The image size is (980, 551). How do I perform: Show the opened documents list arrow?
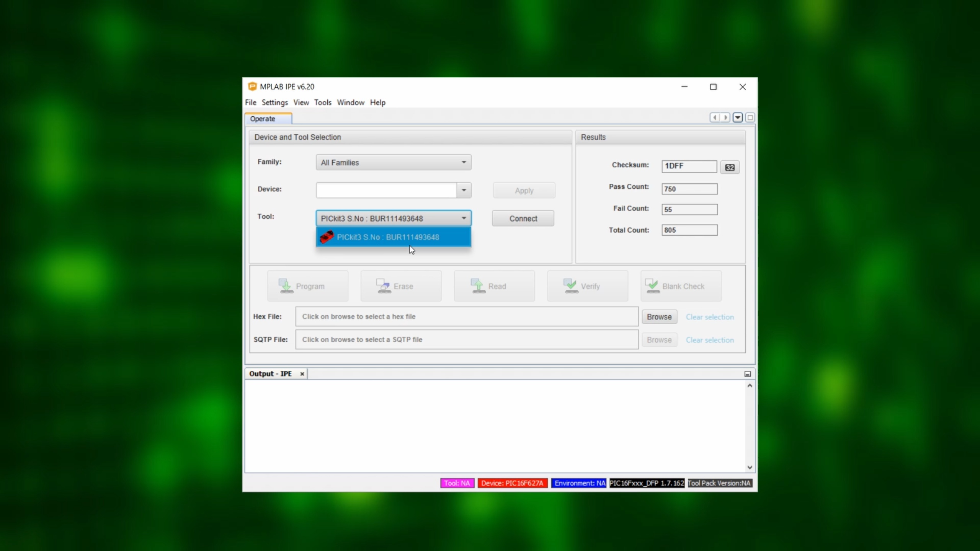pos(738,117)
